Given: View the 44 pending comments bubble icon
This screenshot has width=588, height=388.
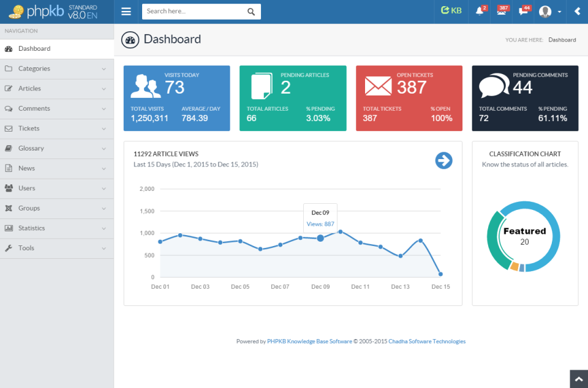Looking at the screenshot, I should point(524,11).
